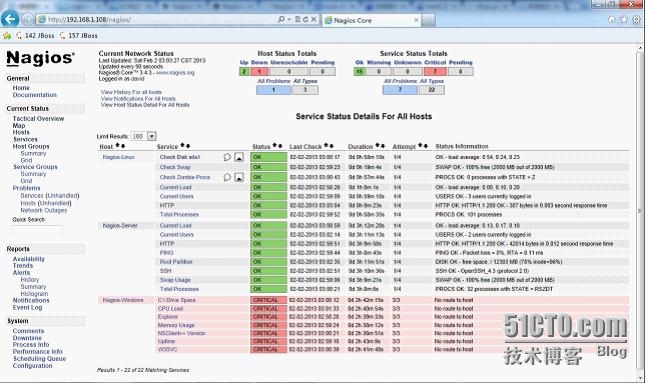Open Services (Unhandled) under Problems

tap(50, 196)
